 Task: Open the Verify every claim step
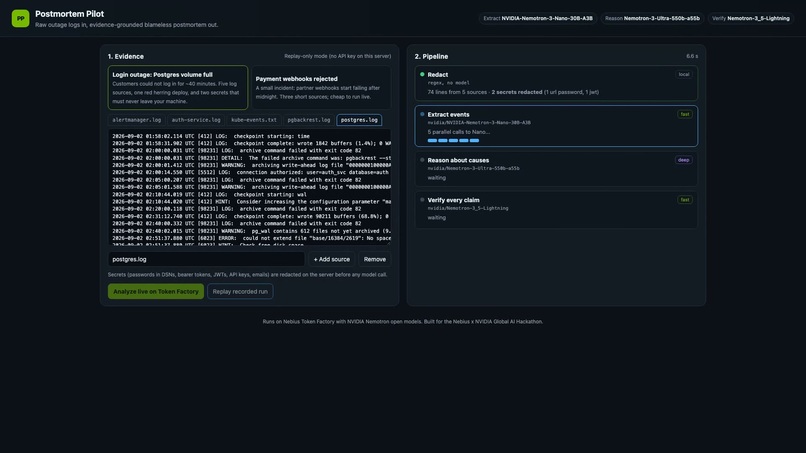pyautogui.click(x=556, y=209)
